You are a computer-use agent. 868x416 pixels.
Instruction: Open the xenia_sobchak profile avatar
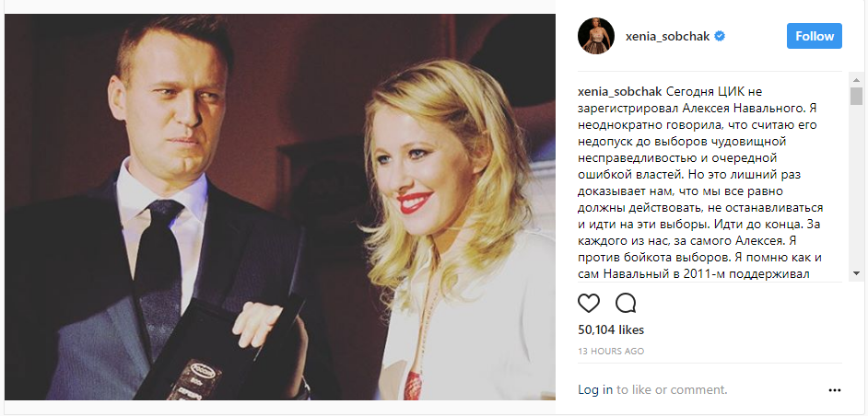point(596,37)
